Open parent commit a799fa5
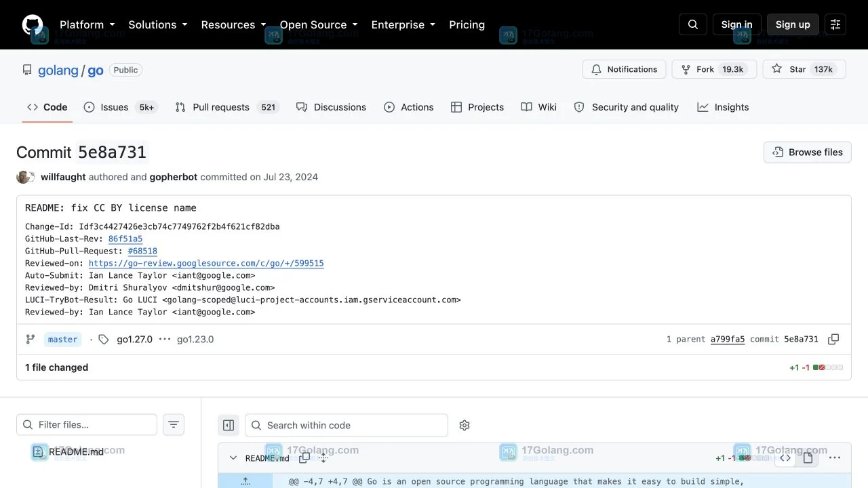The image size is (868, 488). click(x=728, y=339)
